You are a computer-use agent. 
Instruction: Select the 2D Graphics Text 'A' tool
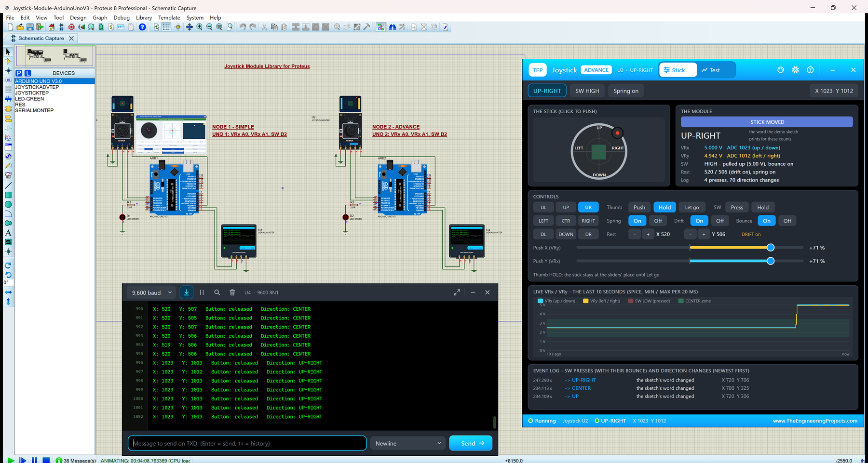pos(8,233)
